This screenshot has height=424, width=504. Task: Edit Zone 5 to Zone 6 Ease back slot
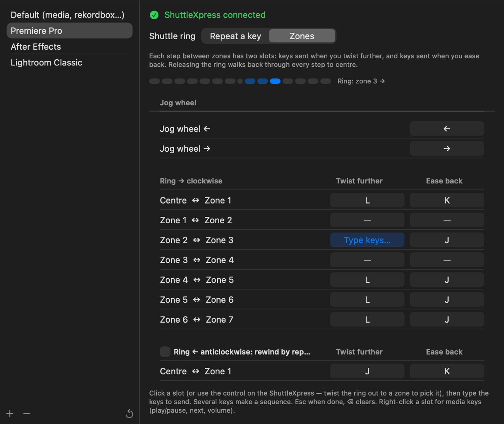coord(447,300)
